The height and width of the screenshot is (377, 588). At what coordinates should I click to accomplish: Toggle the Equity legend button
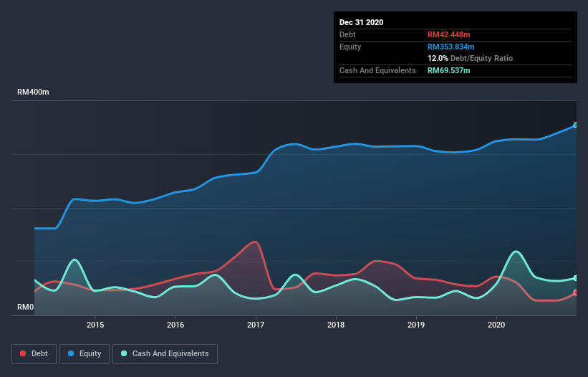coord(85,354)
